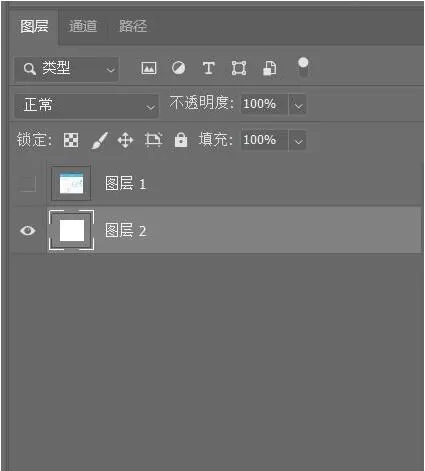The height and width of the screenshot is (471, 425).
Task: Toggle the layer filtering on/off switch
Action: [x=303, y=67]
